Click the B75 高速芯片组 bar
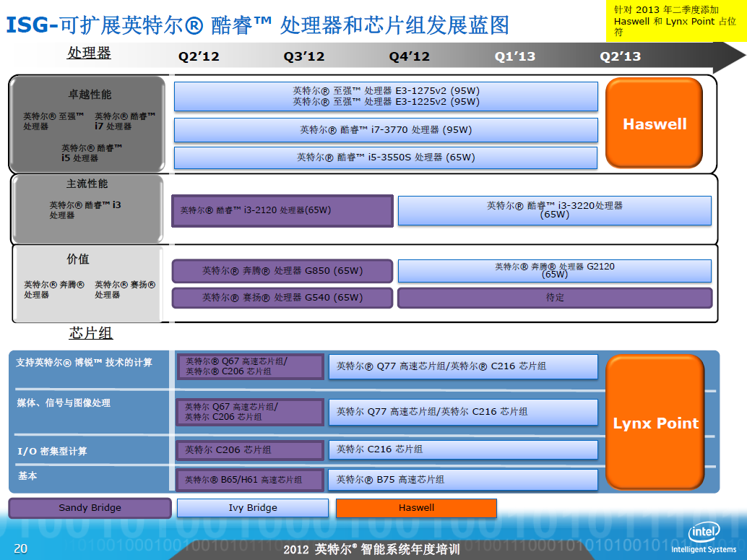 [x=462, y=479]
